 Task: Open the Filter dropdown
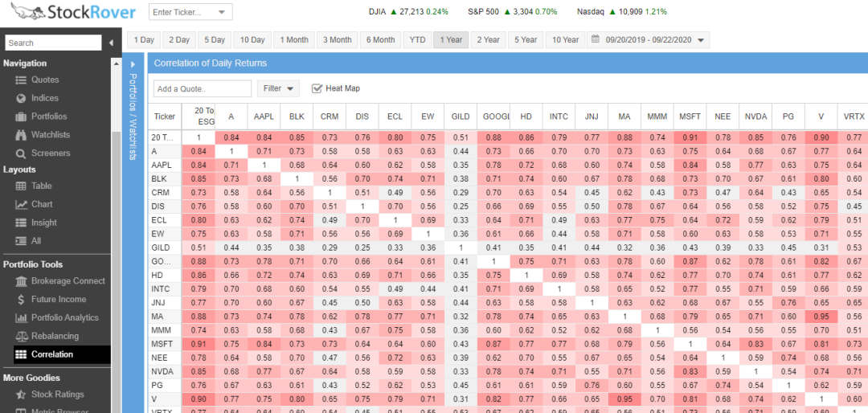(x=278, y=88)
